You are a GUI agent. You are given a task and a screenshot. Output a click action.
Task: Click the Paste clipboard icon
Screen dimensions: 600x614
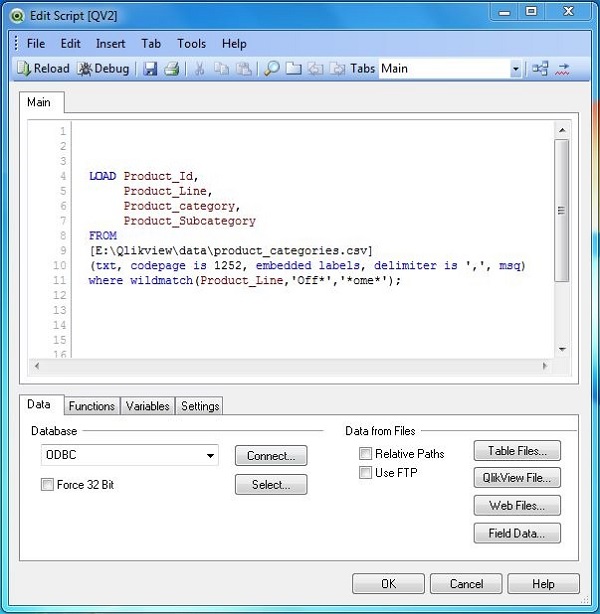click(244, 69)
